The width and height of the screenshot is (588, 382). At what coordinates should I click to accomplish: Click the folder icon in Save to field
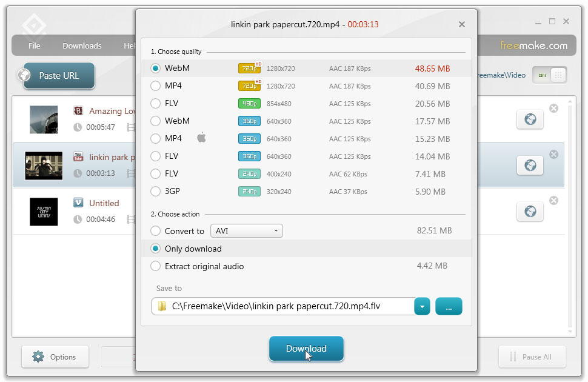point(162,306)
